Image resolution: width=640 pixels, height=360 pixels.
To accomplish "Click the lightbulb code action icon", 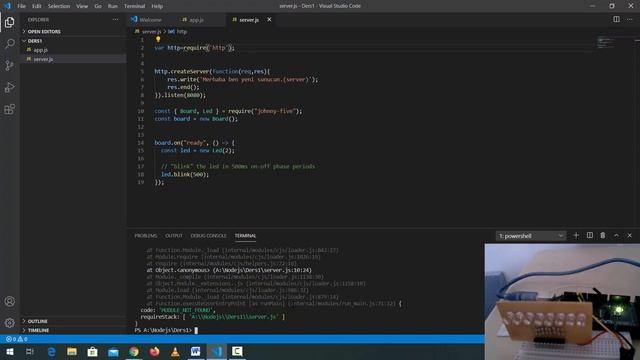I will (158, 40).
